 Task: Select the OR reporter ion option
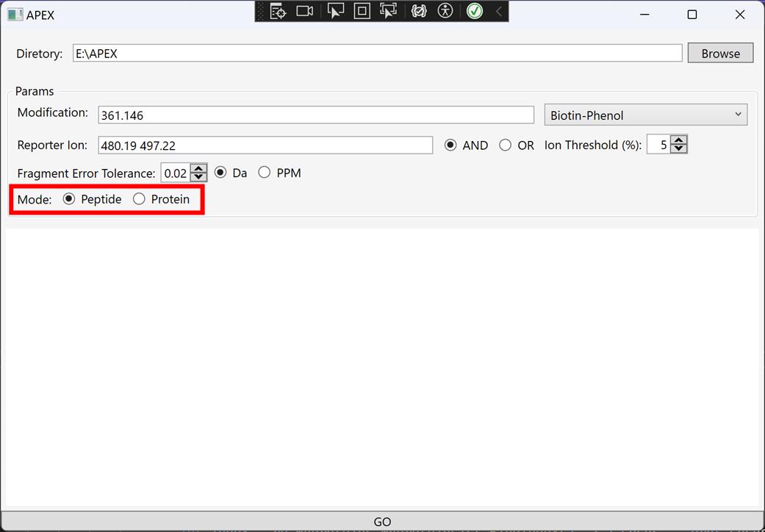click(506, 145)
